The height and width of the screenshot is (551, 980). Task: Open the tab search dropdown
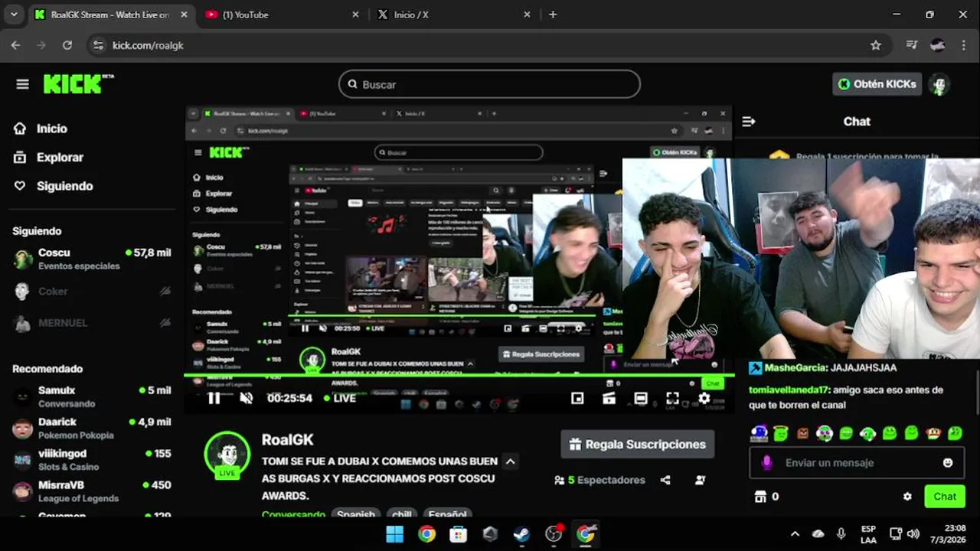[x=14, y=15]
